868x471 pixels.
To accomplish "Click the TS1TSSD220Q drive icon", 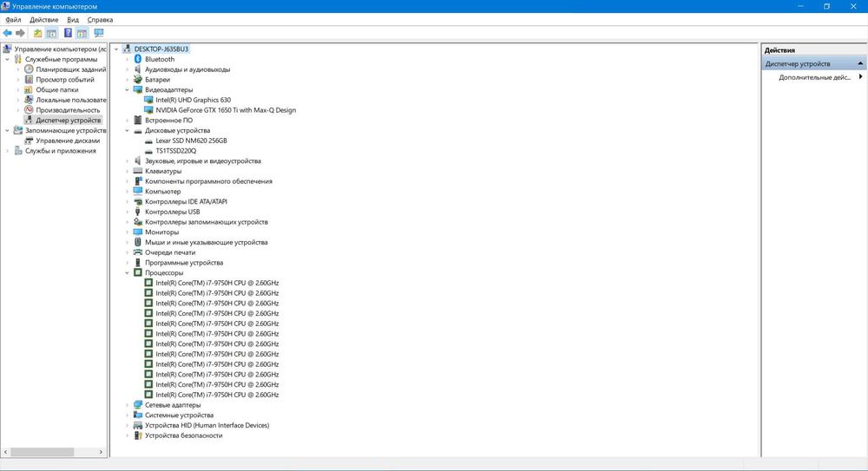I will [x=148, y=151].
